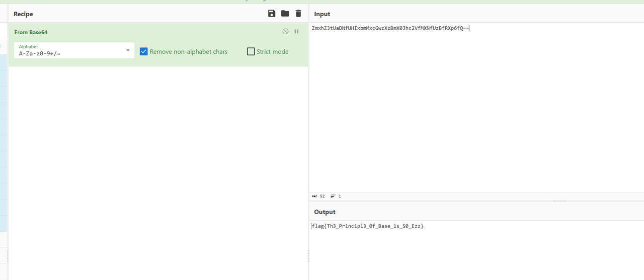Screen dimensions: 644x280
Task: Click the input character count icon
Action: click(x=315, y=196)
